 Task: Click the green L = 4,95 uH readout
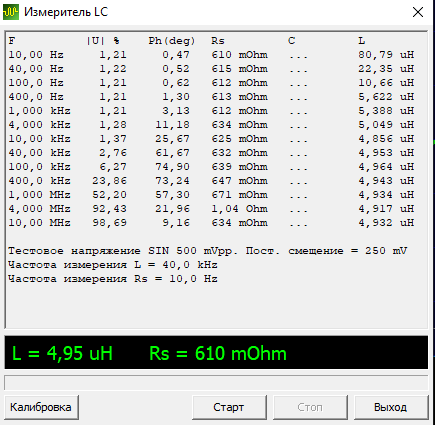coord(62,353)
